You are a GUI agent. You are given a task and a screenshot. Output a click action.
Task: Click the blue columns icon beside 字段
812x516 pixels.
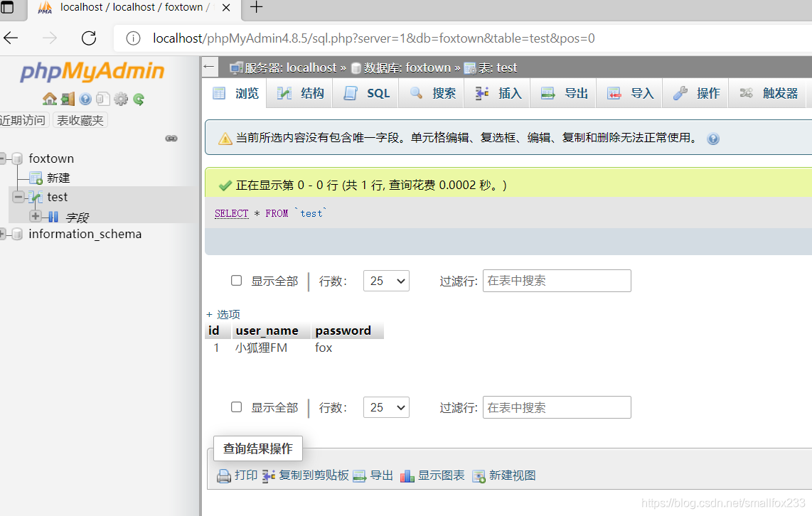point(53,216)
